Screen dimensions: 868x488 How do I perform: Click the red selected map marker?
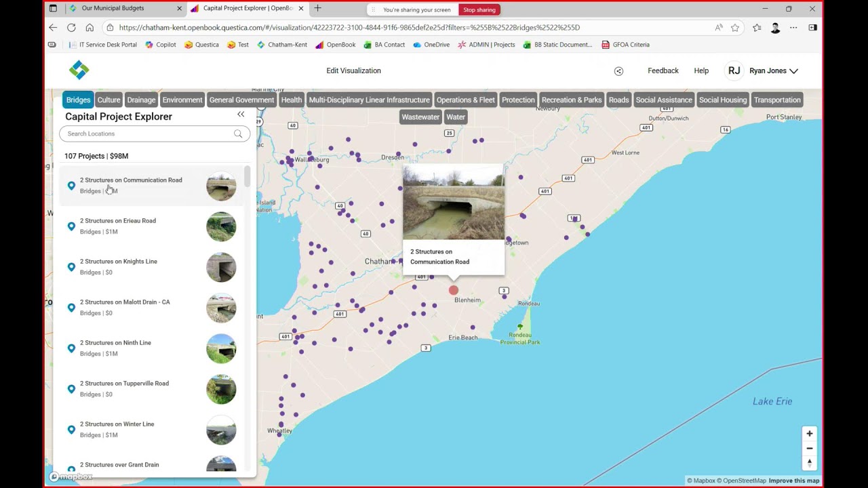tap(454, 290)
